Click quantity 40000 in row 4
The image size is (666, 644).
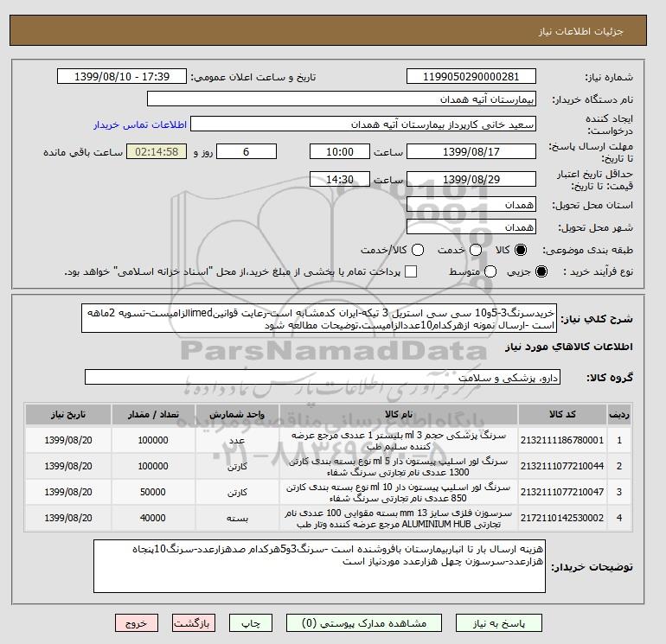[x=153, y=518]
